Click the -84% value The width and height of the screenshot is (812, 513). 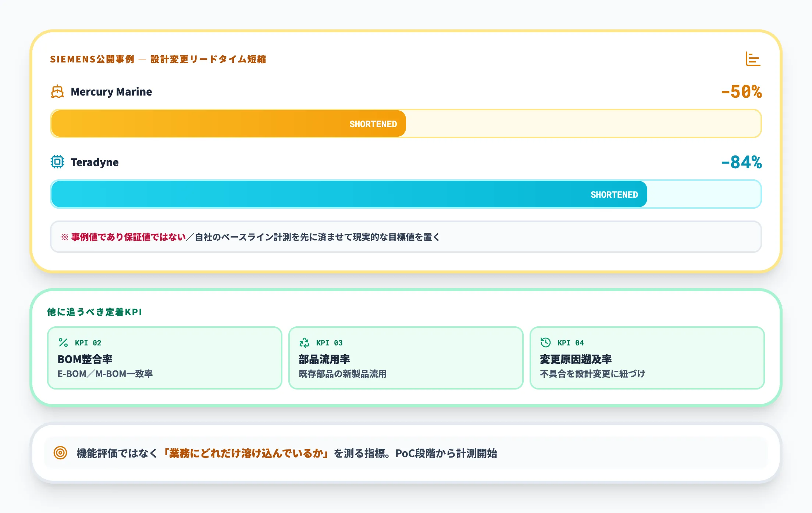(x=741, y=162)
